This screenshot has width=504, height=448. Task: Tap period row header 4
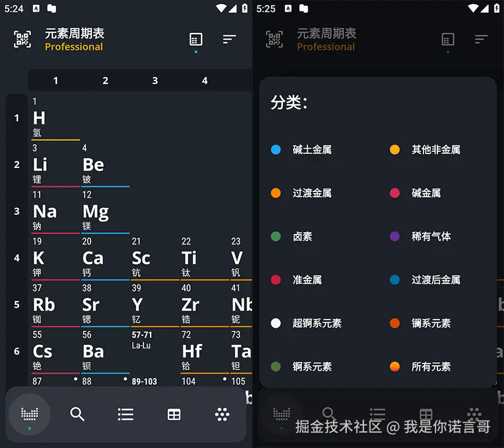click(x=17, y=258)
